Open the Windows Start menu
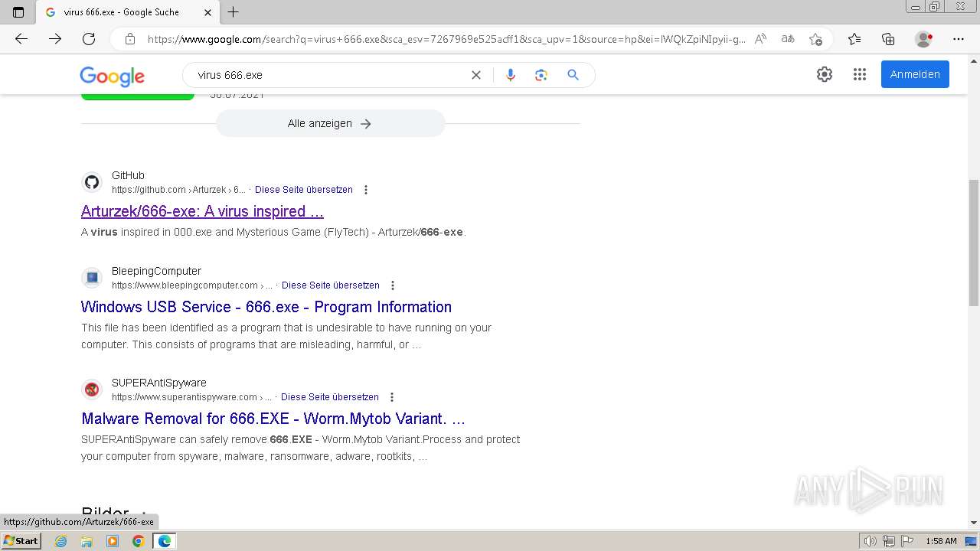This screenshot has width=980, height=551. click(21, 541)
